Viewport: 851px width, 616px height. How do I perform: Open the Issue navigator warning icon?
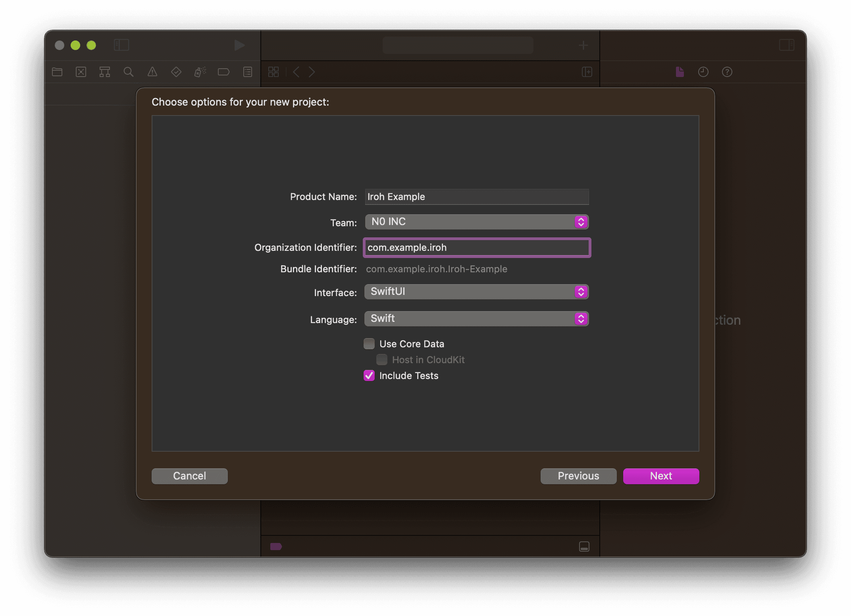click(x=152, y=72)
